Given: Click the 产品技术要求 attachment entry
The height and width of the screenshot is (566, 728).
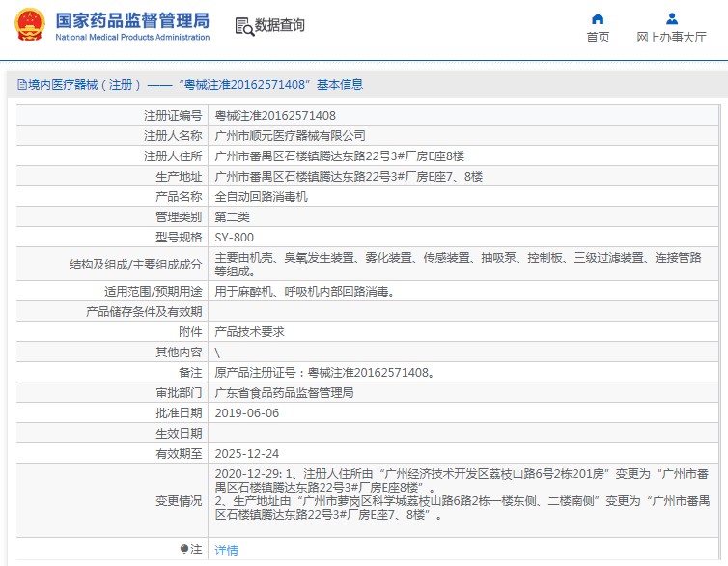Looking at the screenshot, I should click(249, 331).
